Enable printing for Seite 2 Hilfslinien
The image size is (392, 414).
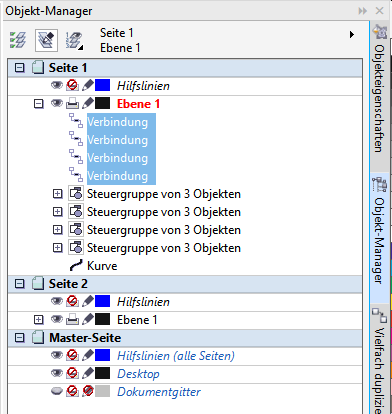72,302
